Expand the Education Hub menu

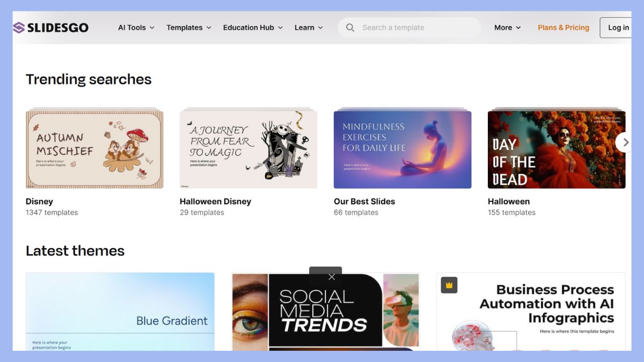click(253, 27)
